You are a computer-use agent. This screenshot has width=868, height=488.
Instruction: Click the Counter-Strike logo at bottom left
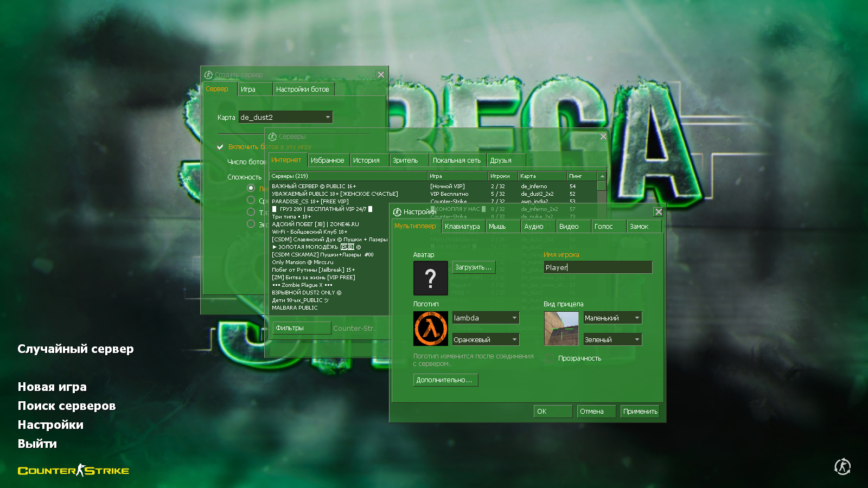coord(74,471)
